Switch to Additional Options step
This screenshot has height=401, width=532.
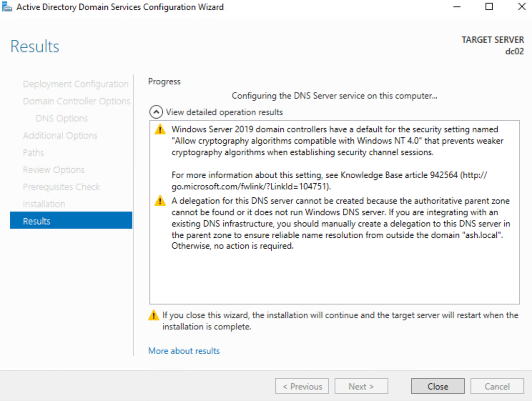pyautogui.click(x=60, y=135)
